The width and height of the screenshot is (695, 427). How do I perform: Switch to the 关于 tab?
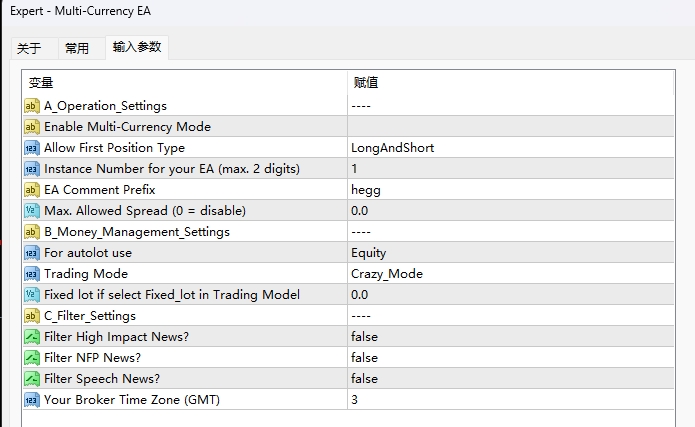tap(30, 48)
